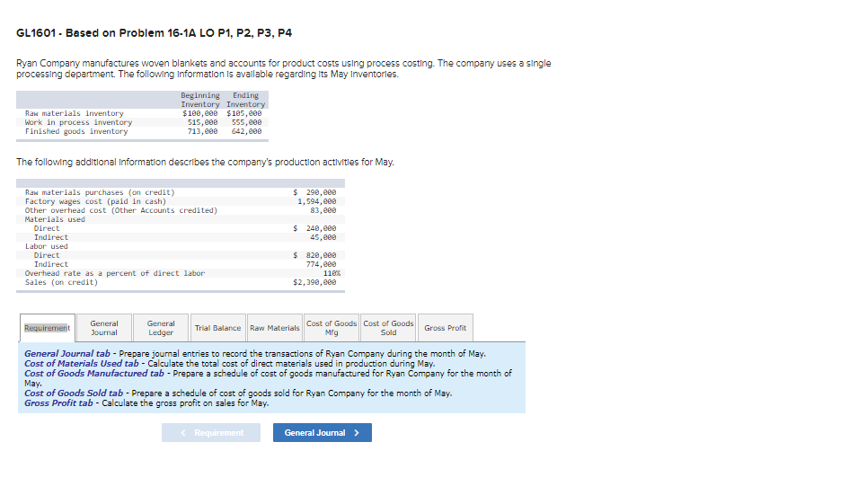Click the 'Materials used' row label
Image resolution: width=858 pixels, height=504 pixels.
tap(55, 219)
